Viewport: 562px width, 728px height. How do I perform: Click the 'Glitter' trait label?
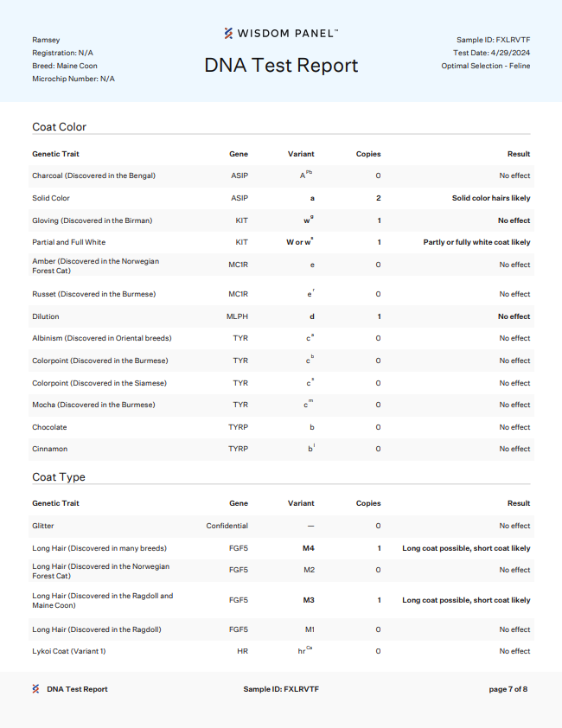(42, 526)
